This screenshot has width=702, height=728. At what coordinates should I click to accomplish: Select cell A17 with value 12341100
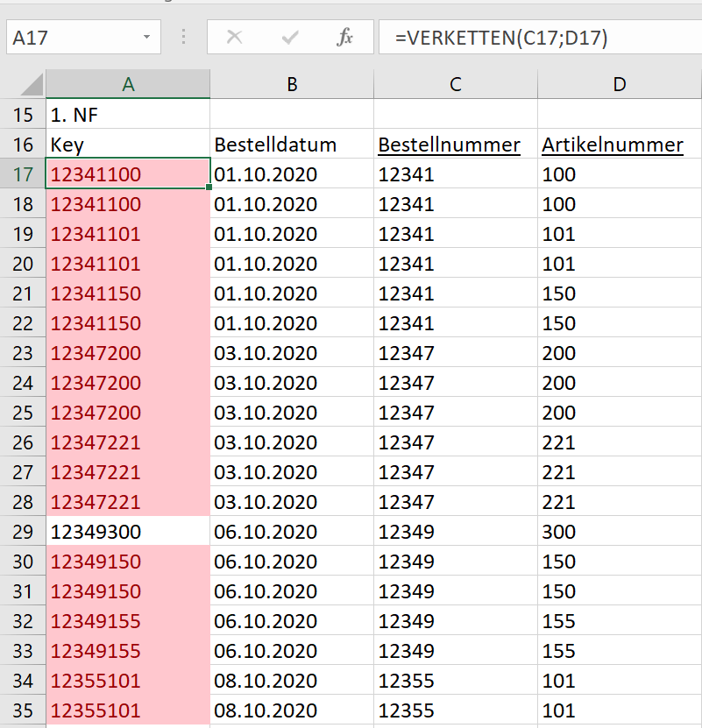[x=128, y=173]
